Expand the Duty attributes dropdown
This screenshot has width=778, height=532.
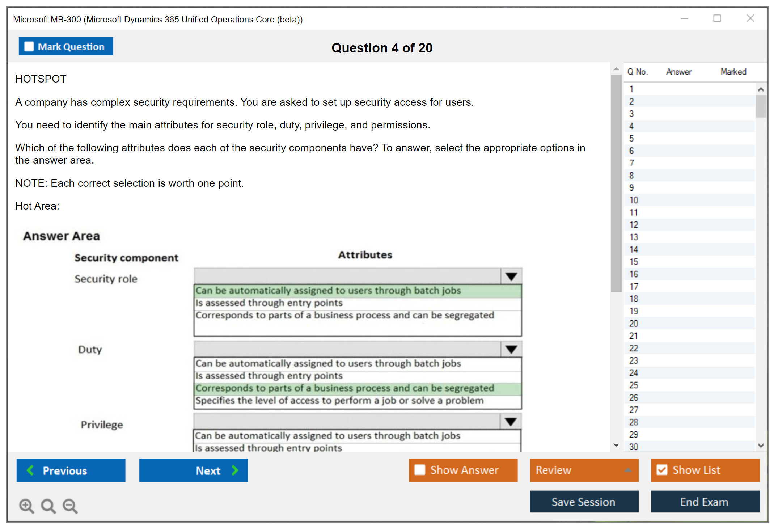(511, 350)
